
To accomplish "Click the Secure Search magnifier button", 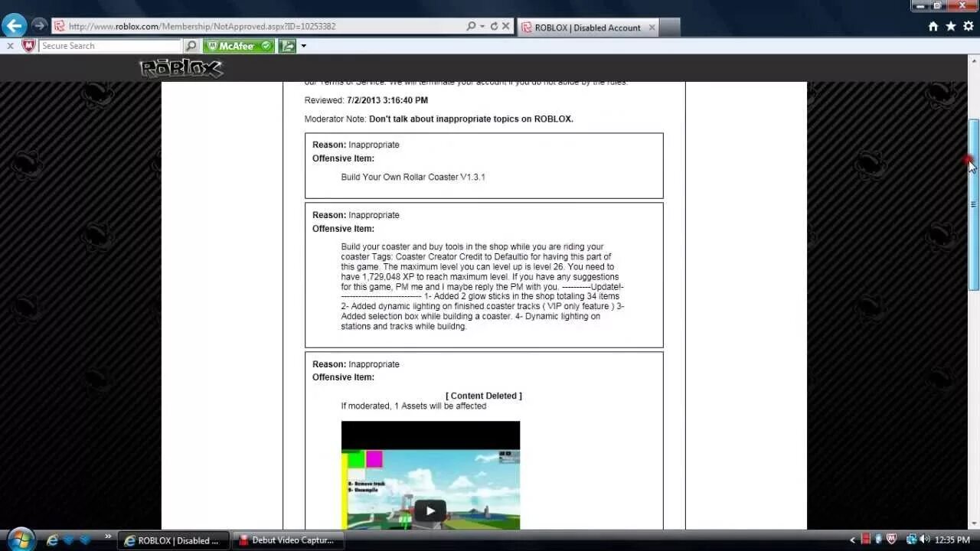I will pyautogui.click(x=191, y=46).
